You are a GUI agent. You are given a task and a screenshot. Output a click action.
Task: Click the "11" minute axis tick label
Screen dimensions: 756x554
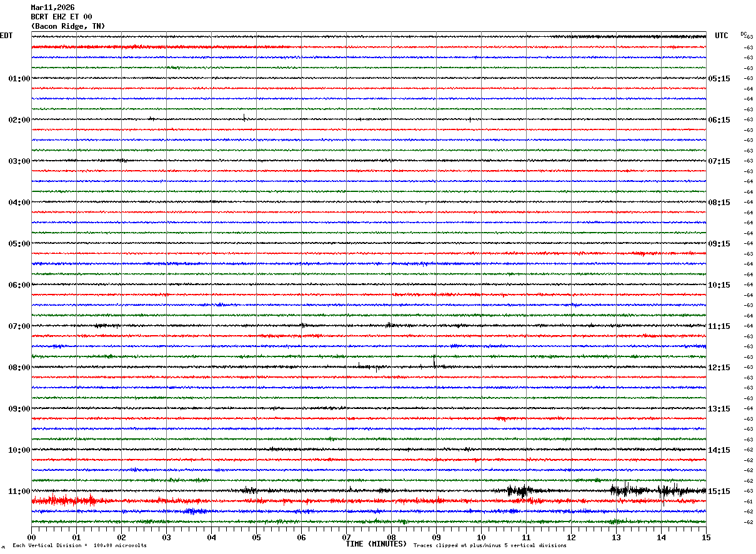tap(526, 538)
